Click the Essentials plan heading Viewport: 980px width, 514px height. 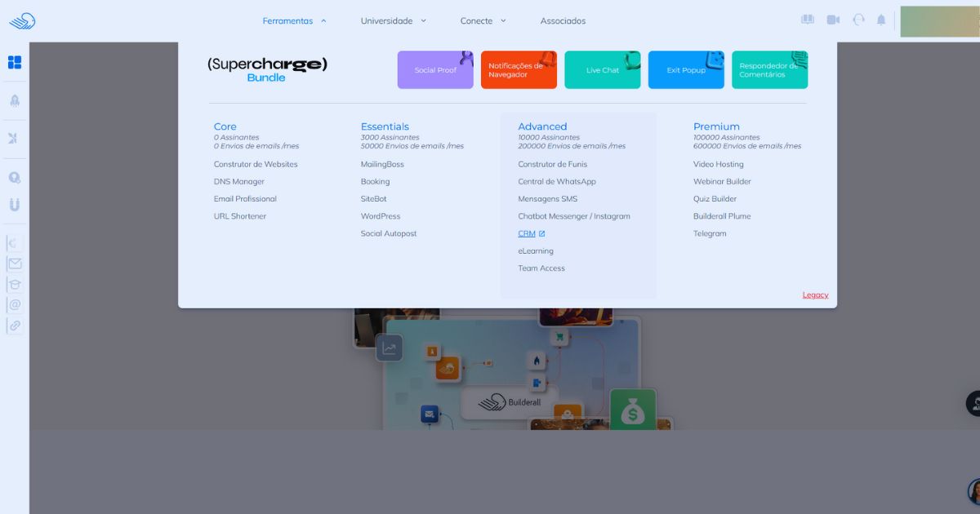click(385, 126)
